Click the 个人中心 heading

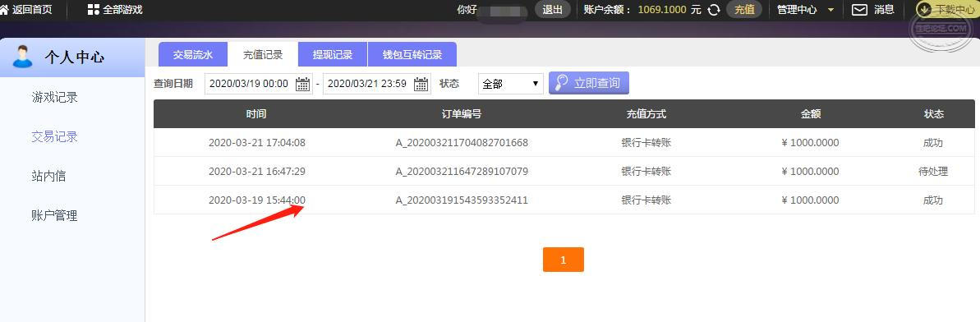click(75, 57)
